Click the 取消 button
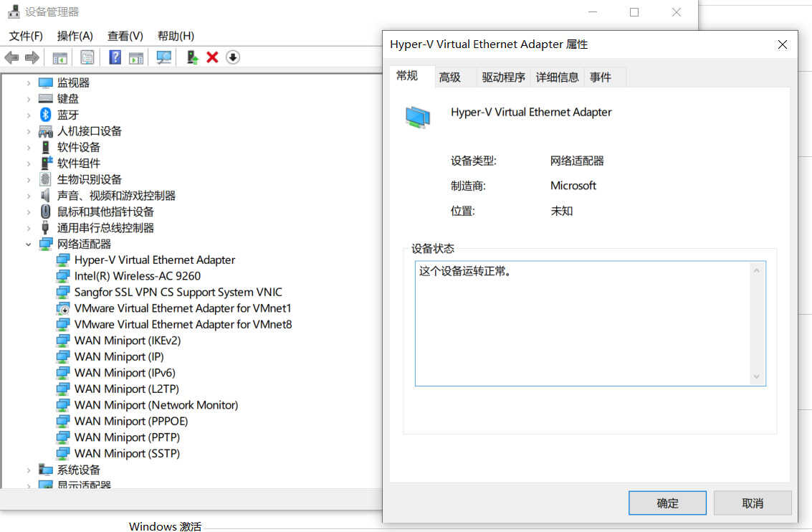This screenshot has height=532, width=812. pos(753,503)
